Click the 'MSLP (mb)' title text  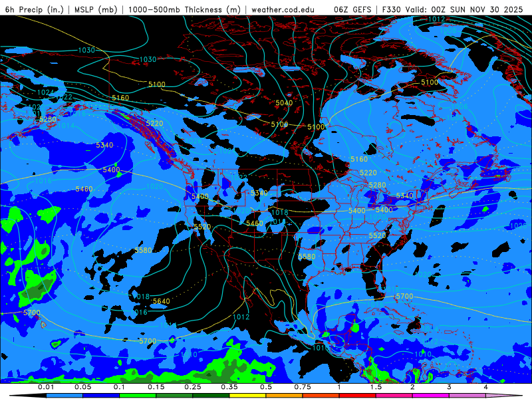click(x=96, y=9)
